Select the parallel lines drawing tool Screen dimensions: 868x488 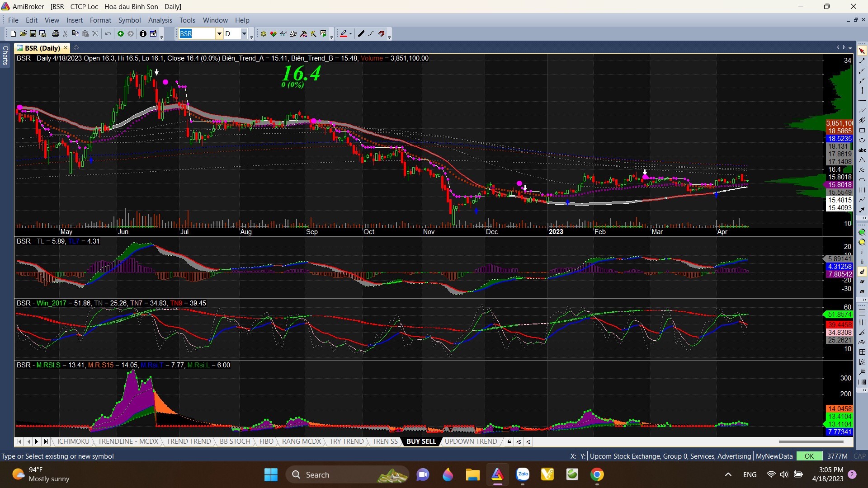point(862,111)
